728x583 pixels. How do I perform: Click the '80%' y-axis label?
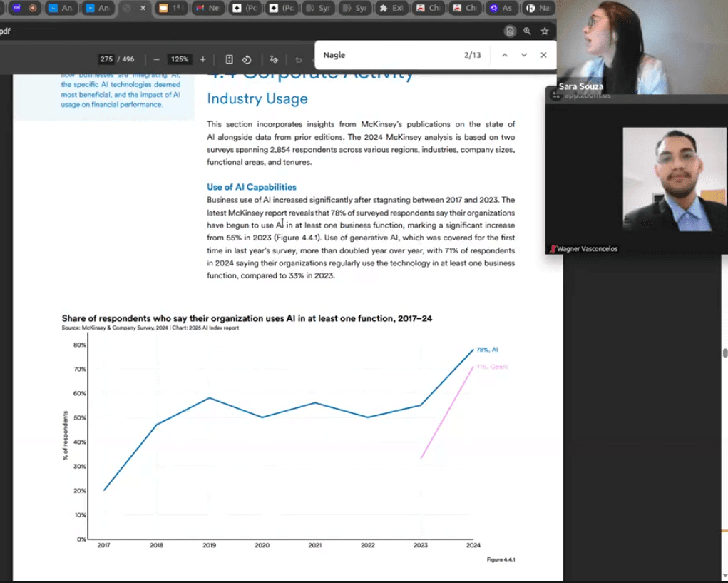pos(79,345)
